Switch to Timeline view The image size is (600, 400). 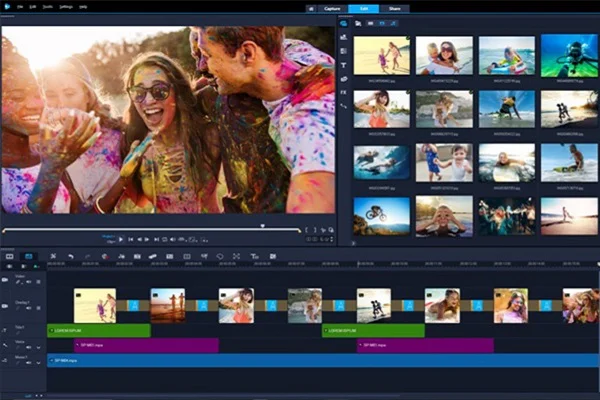pos(29,256)
